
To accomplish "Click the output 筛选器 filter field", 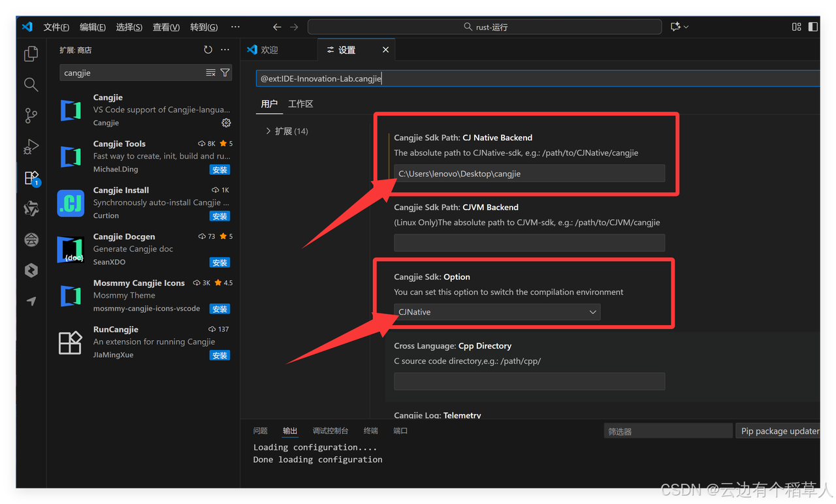I will pyautogui.click(x=668, y=431).
